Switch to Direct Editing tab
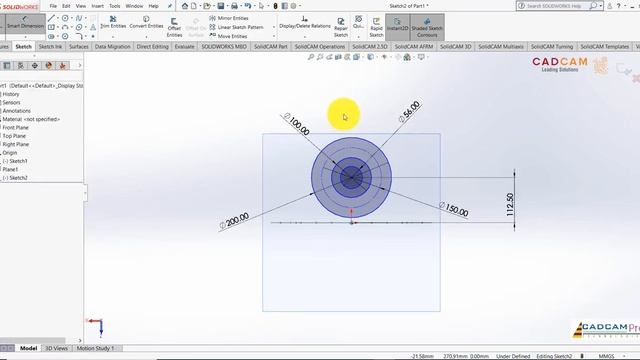Viewport: 640px width, 360px height. pos(152,47)
